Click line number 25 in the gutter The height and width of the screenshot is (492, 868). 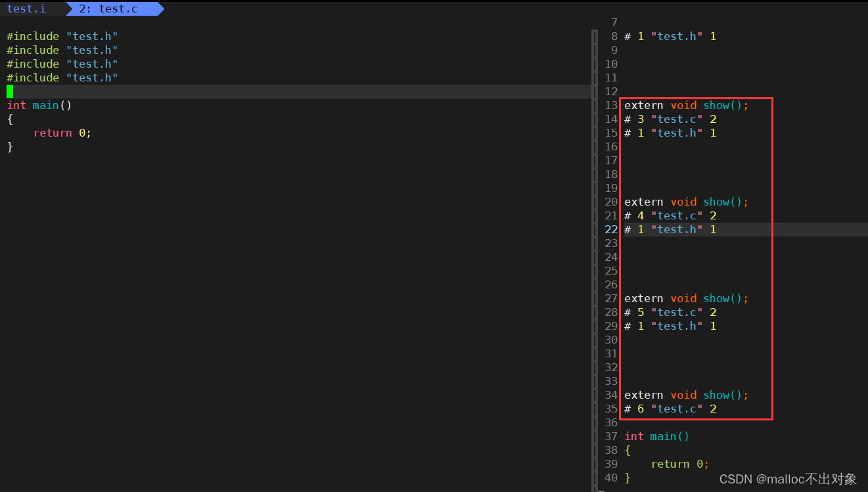click(x=611, y=271)
